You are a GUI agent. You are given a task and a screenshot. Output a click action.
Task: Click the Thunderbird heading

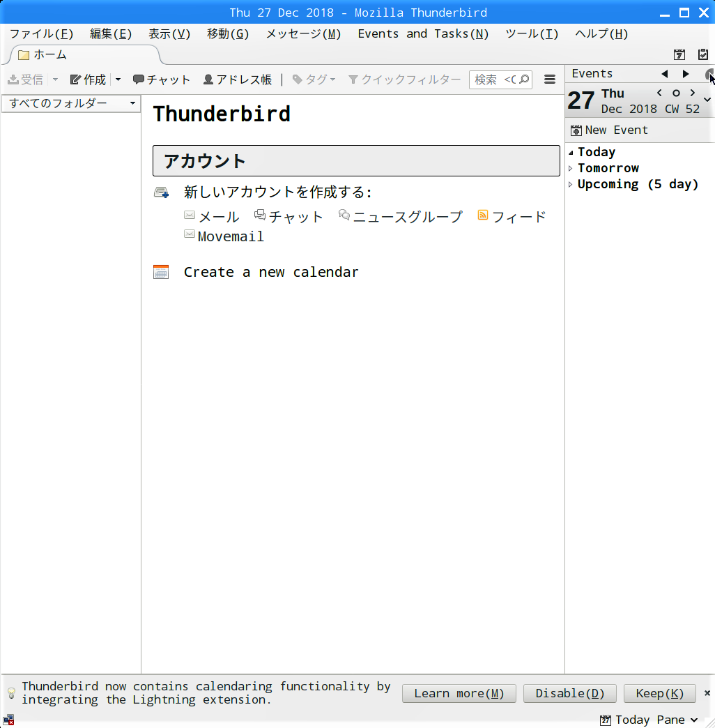[x=222, y=114]
